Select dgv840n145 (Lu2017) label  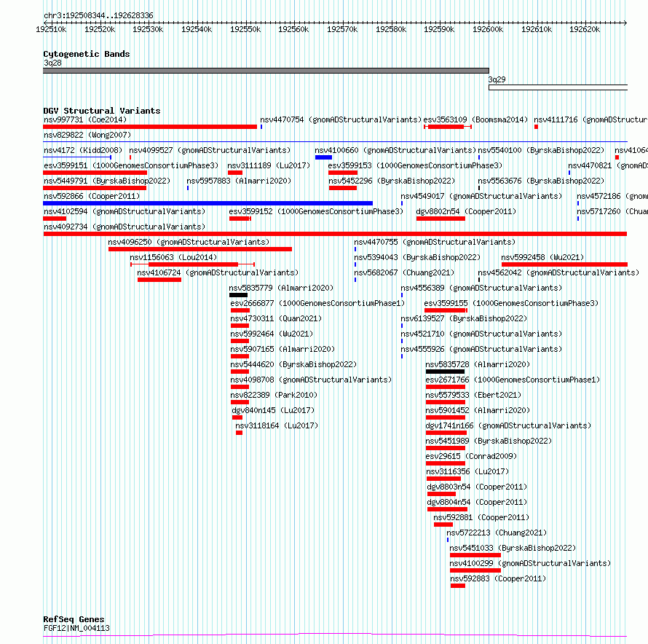tap(273, 410)
